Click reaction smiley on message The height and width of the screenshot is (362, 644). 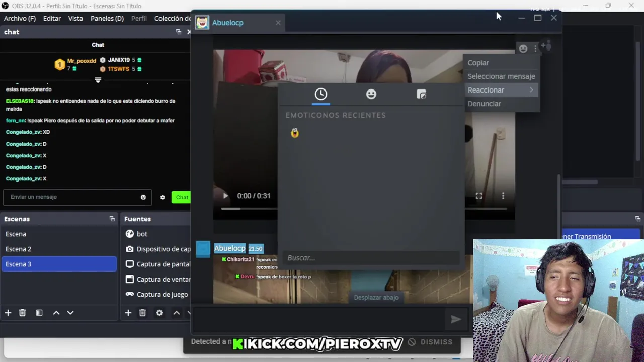[x=523, y=48]
